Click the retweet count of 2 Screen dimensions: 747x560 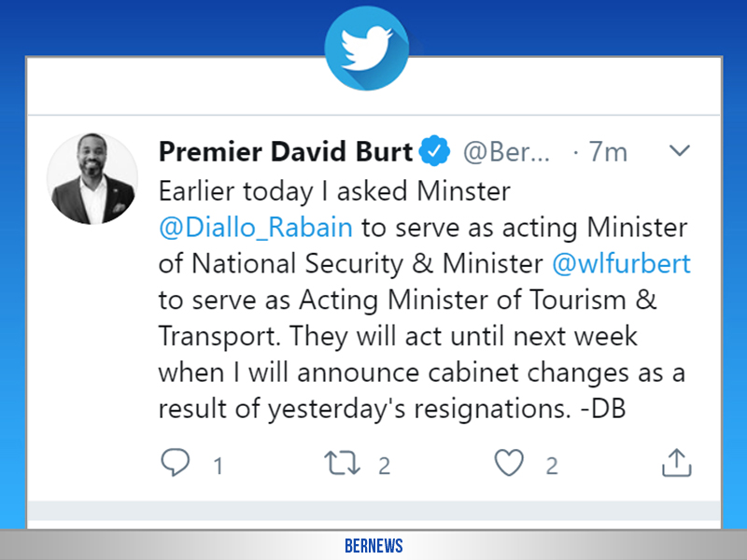(384, 465)
